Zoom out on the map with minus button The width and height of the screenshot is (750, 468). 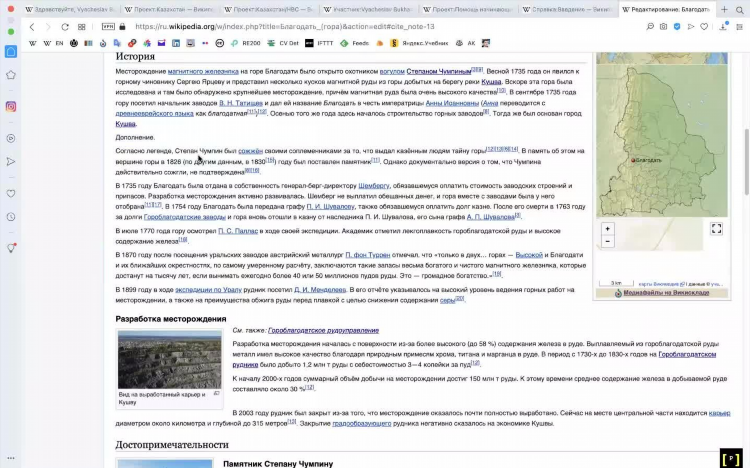(x=607, y=242)
